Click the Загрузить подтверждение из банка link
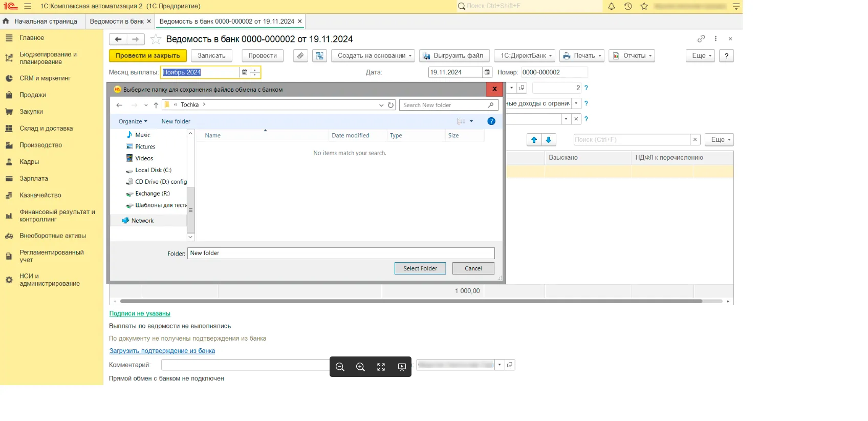 click(x=162, y=351)
